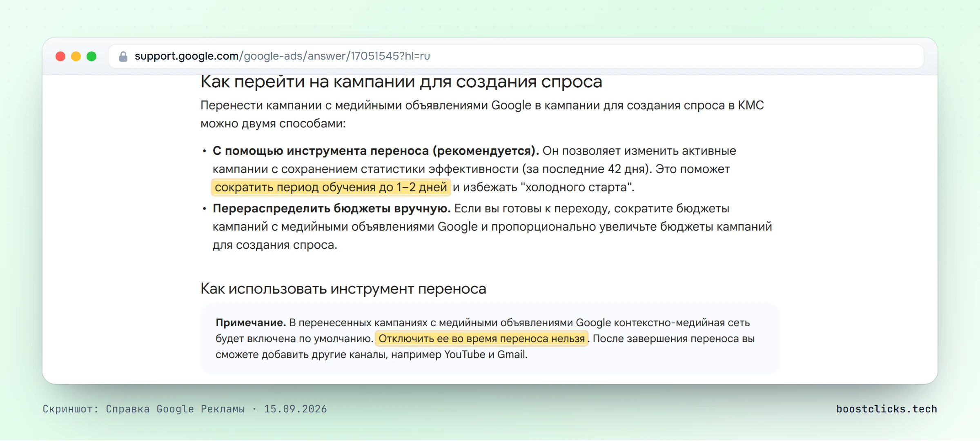Click the text "сможете добавить другие каналы, например YouTube и Gmail."
The height and width of the screenshot is (441, 980).
point(372,354)
